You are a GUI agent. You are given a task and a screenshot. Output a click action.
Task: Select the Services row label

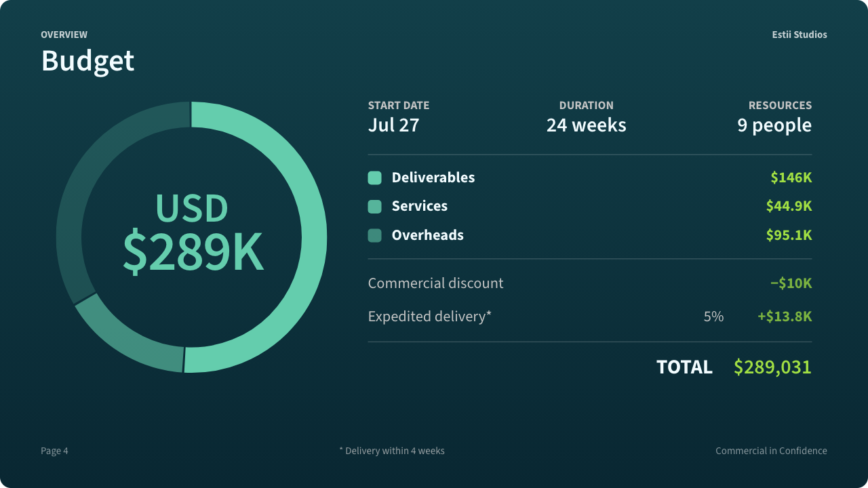420,206
